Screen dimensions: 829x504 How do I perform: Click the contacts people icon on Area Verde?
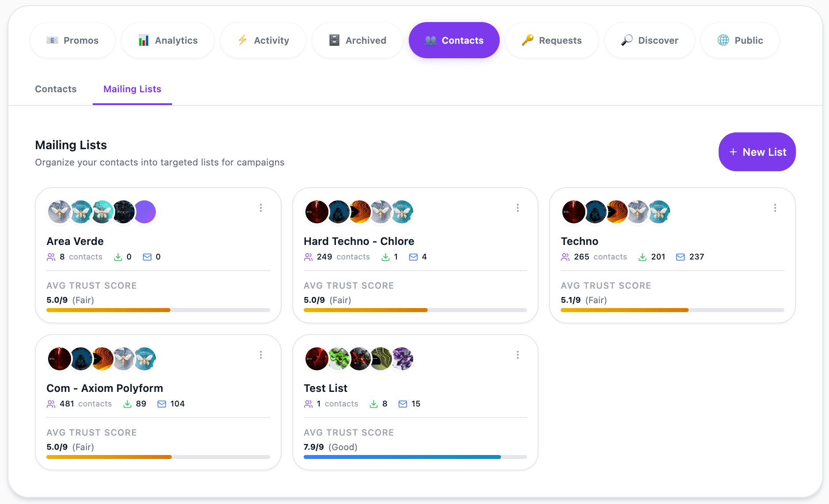[51, 257]
